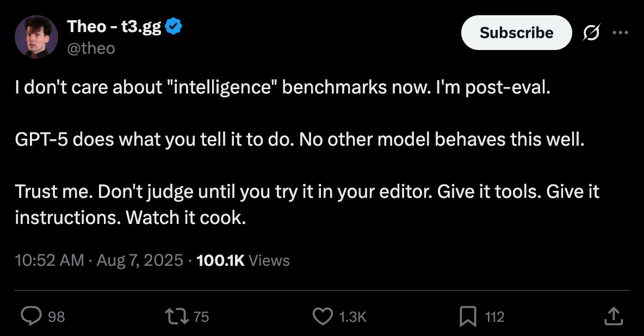Click the 75 reposts count
Screen dimensions: 644x336
(x=201, y=316)
